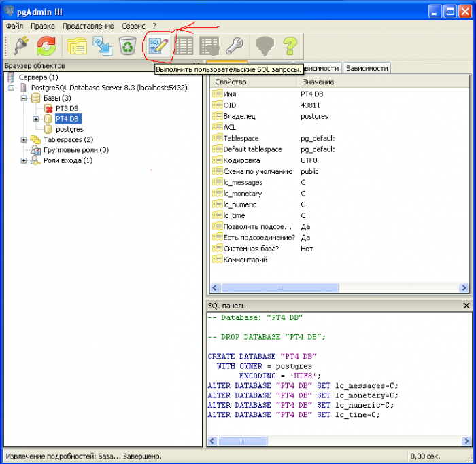Viewport: 476px width, 464px height.
Task: Close the SQL панель pane
Action: coord(466,306)
